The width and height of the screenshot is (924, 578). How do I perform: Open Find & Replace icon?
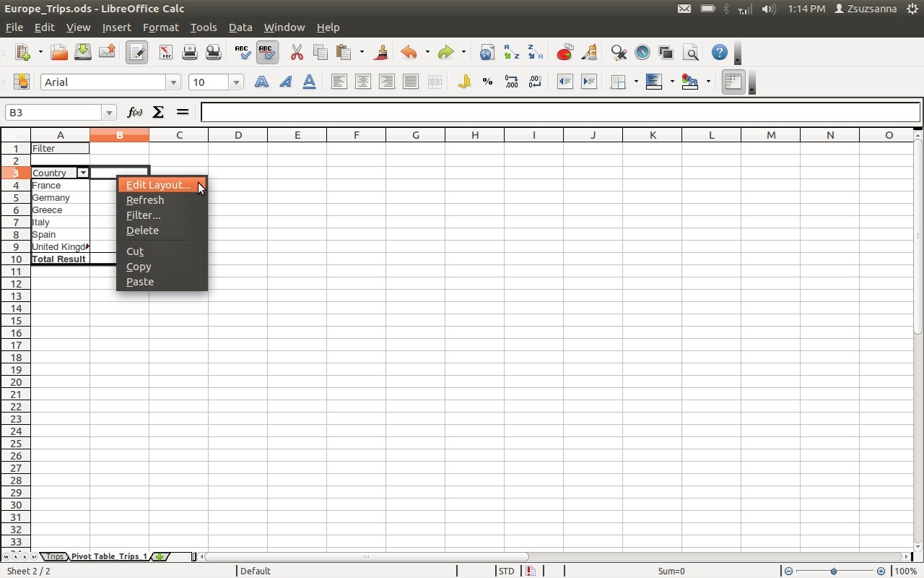point(619,53)
